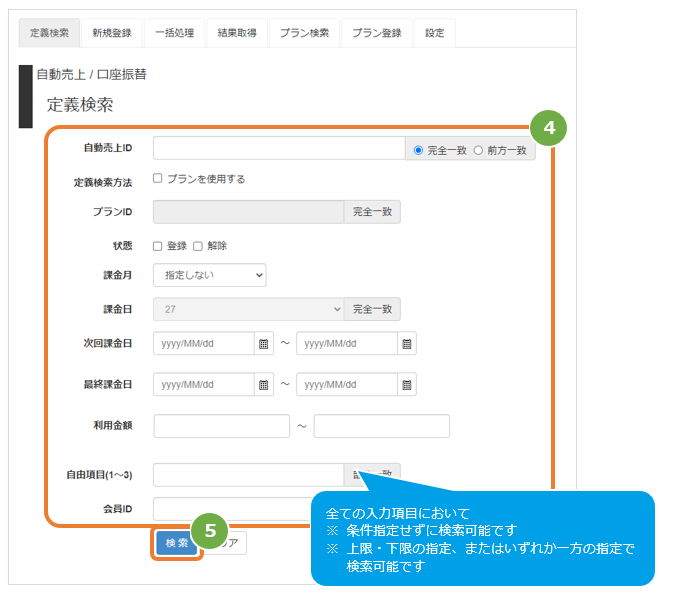The height and width of the screenshot is (600, 679).
Task: Select the 完全一致 radio button
Action: [418, 150]
